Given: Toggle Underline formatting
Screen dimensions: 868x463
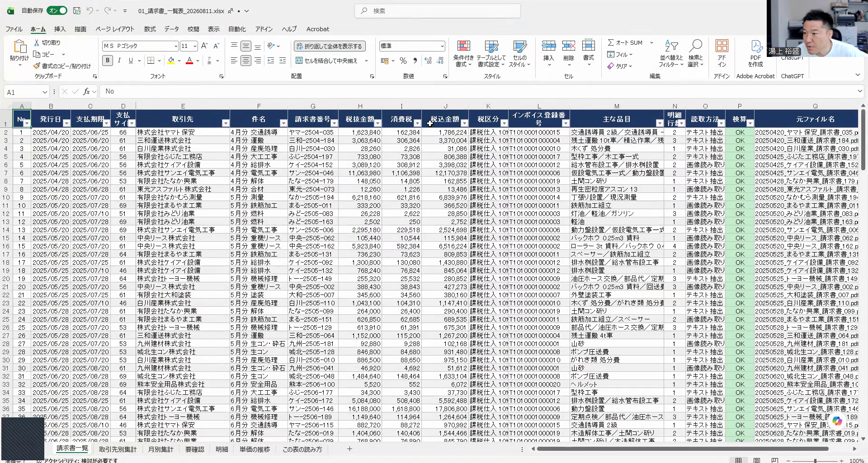Looking at the screenshot, I should point(131,60).
